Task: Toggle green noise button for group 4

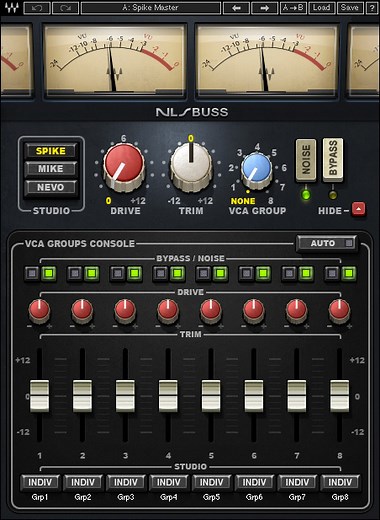Action: (177, 273)
